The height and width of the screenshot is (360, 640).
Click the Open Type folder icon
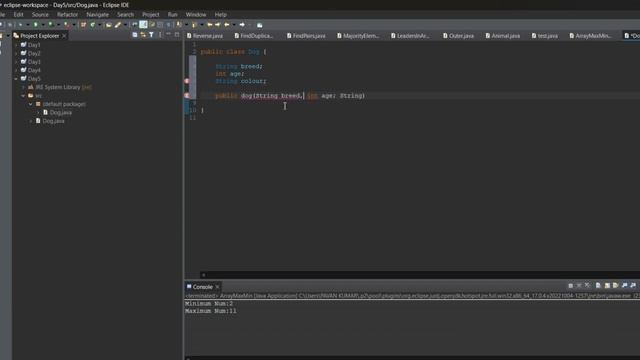pos(109,25)
